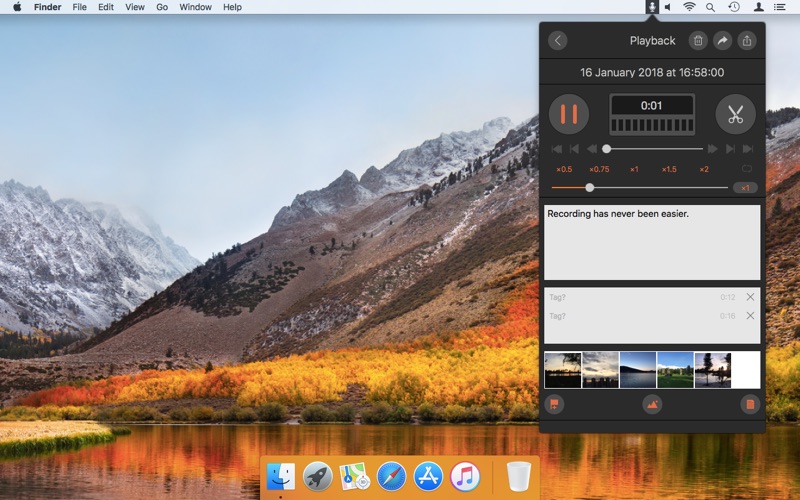Remove the tag at 0:16
The width and height of the screenshot is (800, 500).
point(750,316)
